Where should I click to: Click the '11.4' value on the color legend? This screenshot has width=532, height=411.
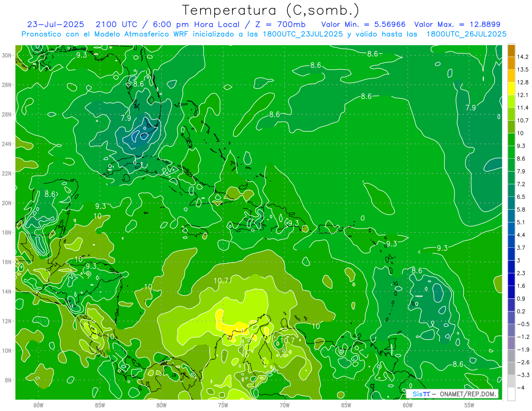click(523, 108)
